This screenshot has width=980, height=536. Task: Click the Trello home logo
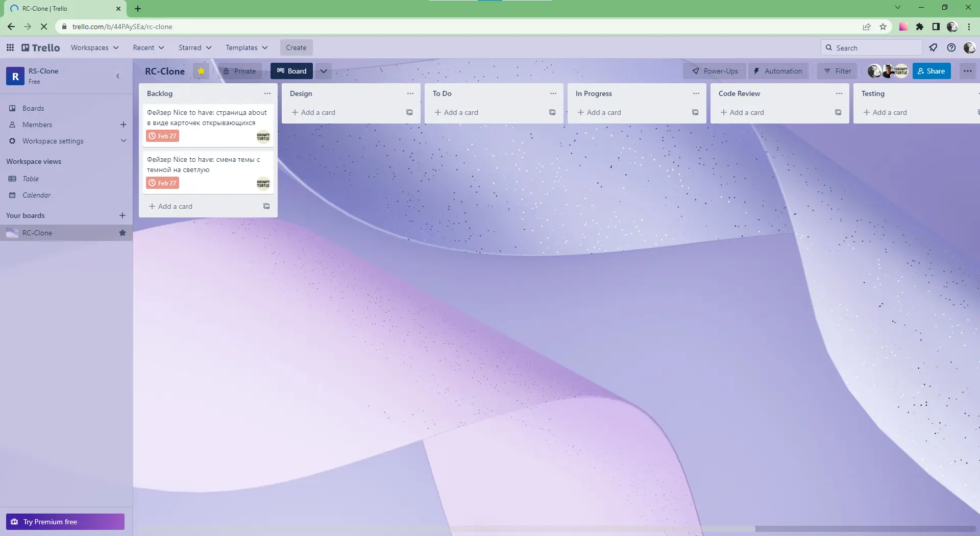tap(40, 47)
